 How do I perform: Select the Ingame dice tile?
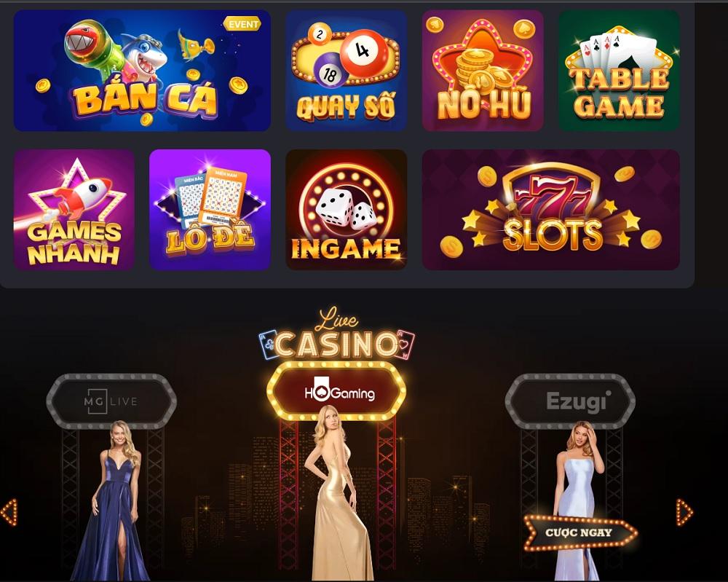pyautogui.click(x=347, y=210)
